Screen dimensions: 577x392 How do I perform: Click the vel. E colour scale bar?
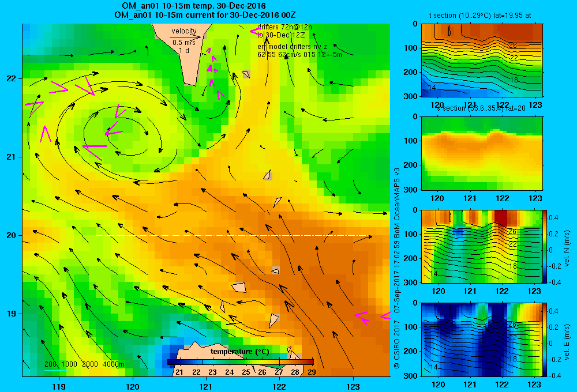(x=545, y=340)
